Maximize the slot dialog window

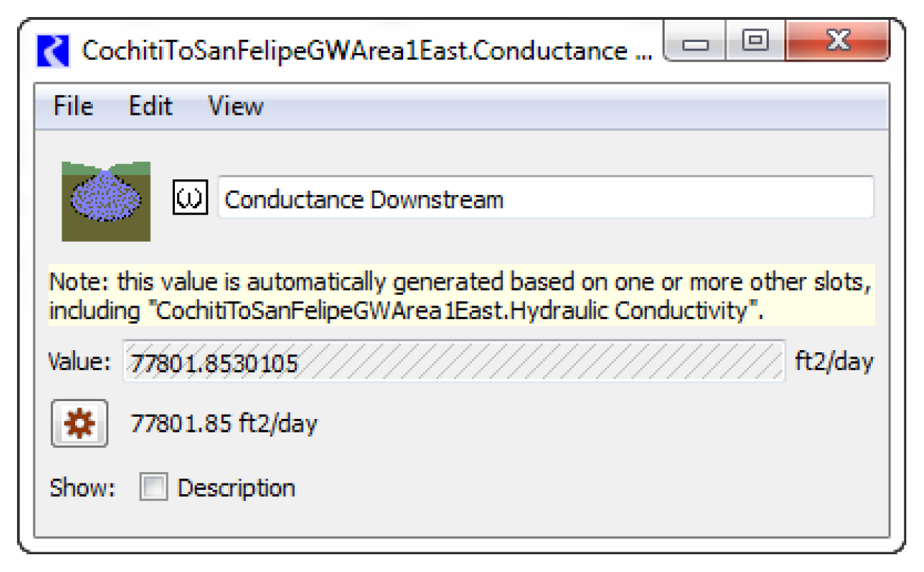pos(755,43)
